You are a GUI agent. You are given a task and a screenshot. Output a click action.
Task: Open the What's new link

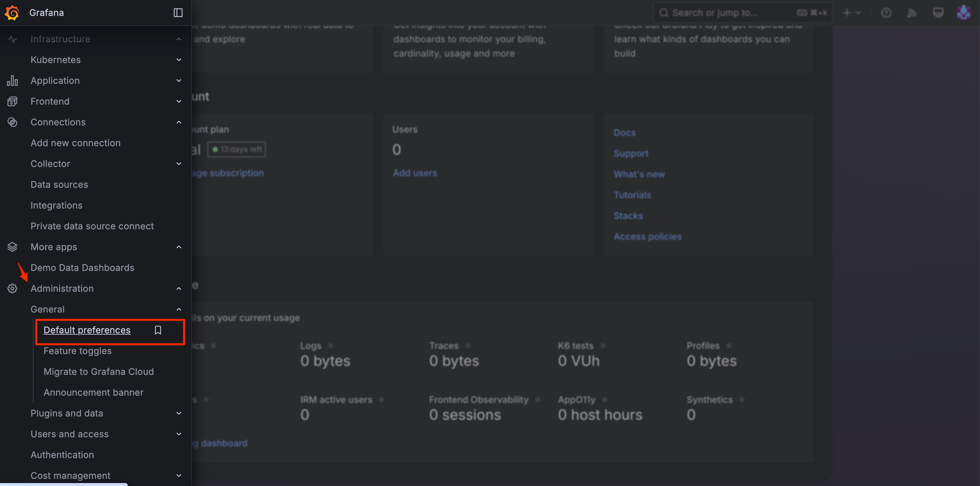click(639, 174)
